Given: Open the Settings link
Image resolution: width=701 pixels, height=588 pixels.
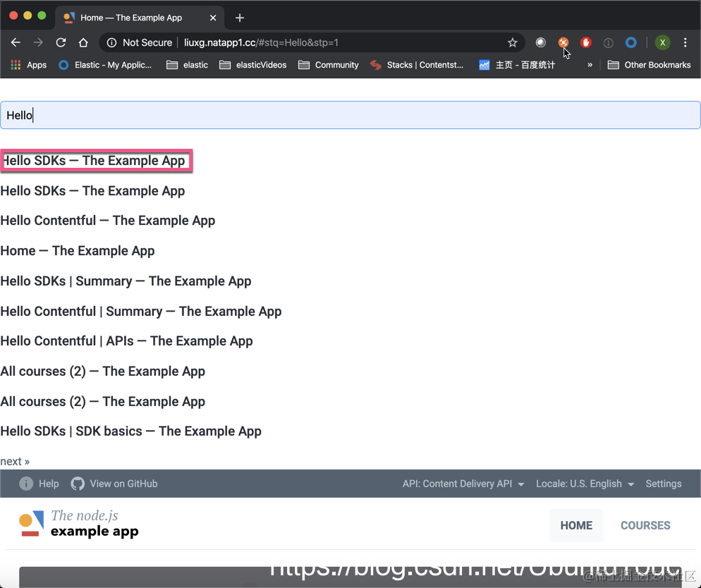Looking at the screenshot, I should tap(664, 484).
